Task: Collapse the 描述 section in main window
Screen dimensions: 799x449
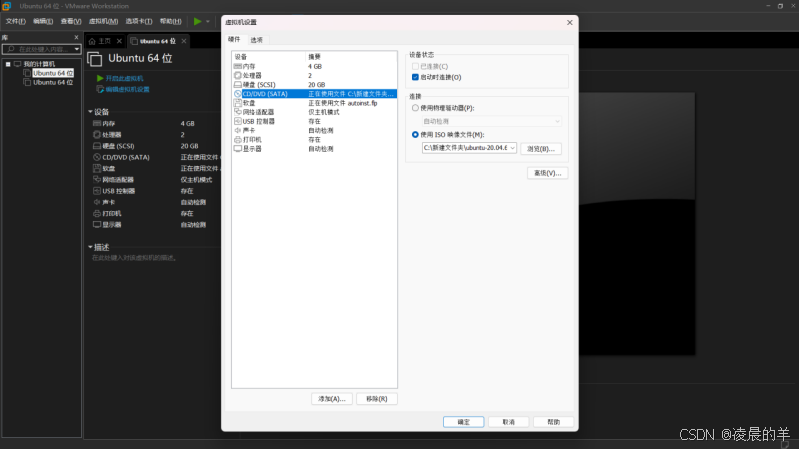Action: point(90,247)
